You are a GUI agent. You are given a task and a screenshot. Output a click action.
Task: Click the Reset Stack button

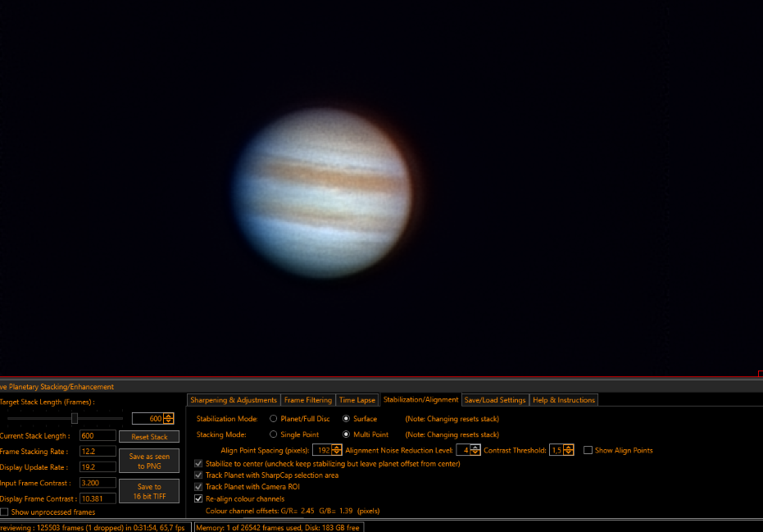tap(149, 437)
